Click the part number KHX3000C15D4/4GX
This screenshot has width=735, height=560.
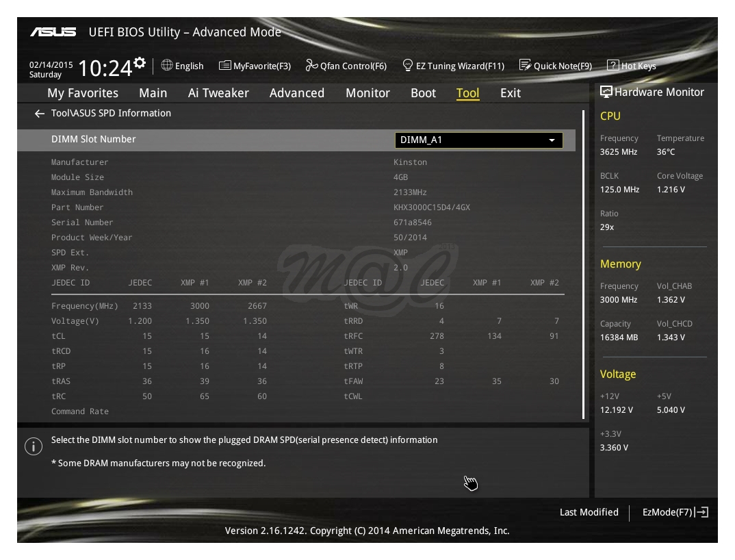pyautogui.click(x=432, y=207)
